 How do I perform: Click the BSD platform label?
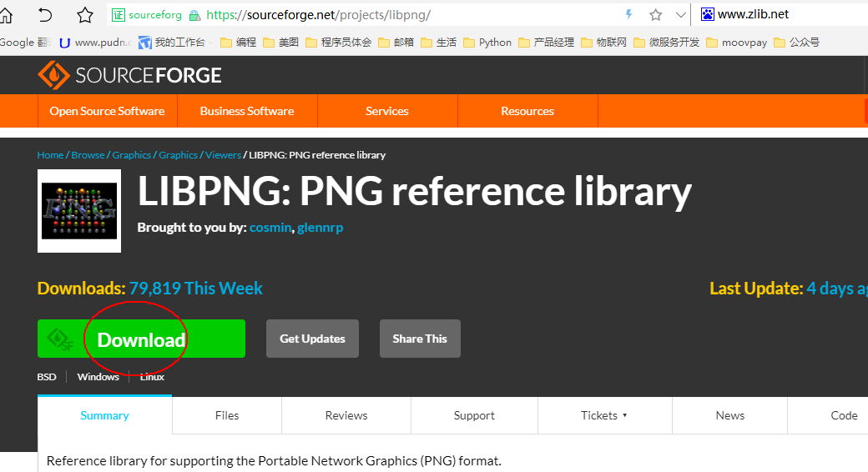pos(47,377)
